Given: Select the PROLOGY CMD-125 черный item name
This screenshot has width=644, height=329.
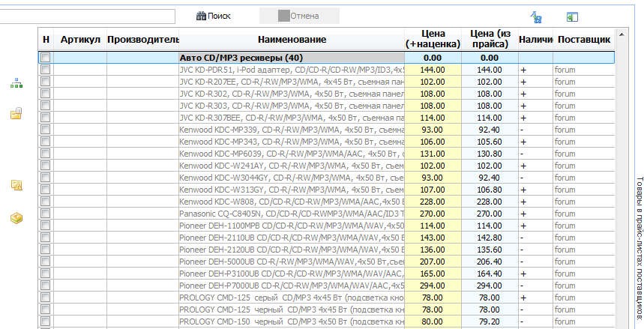Looking at the screenshot, I should click(x=292, y=310).
